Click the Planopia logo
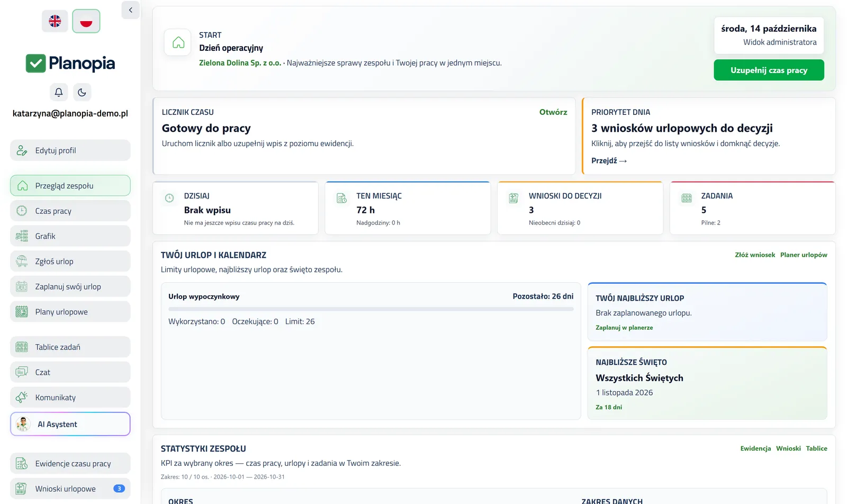847x504 pixels. click(x=70, y=64)
